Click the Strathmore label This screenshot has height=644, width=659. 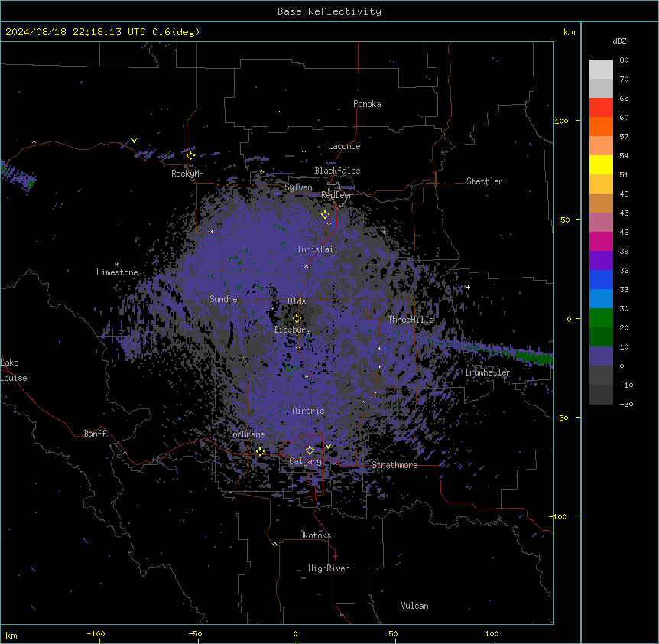394,465
